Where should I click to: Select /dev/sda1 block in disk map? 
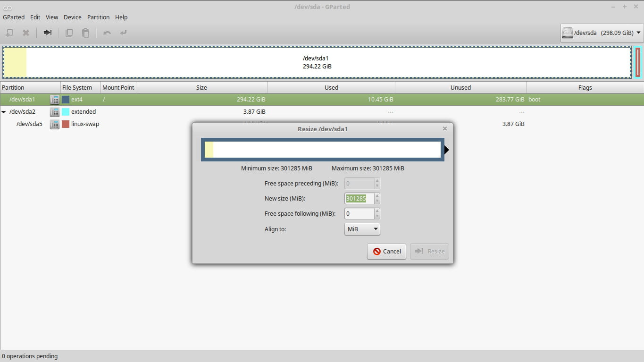point(317,62)
